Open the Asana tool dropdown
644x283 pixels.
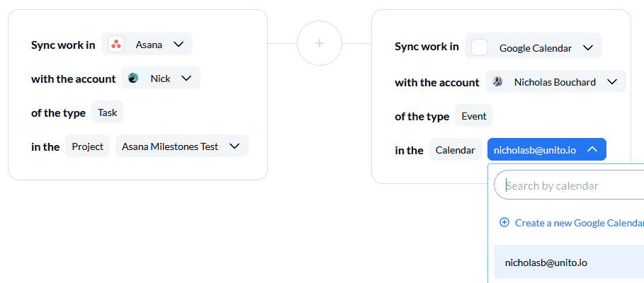pos(147,44)
